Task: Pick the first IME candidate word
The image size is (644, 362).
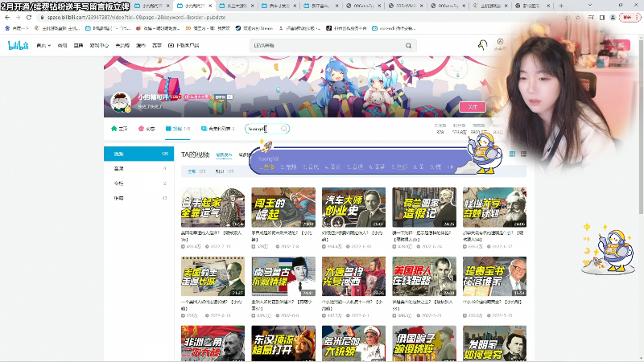Action: 266,167
